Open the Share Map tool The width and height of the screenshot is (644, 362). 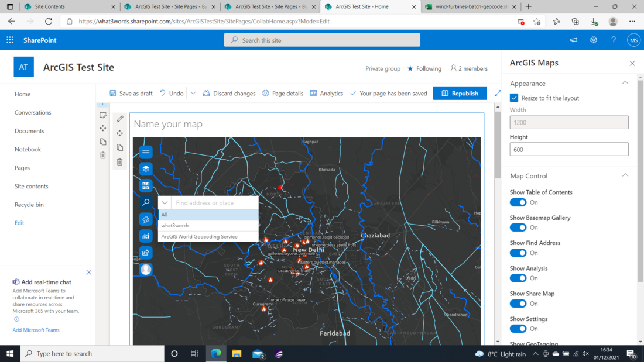point(146,253)
